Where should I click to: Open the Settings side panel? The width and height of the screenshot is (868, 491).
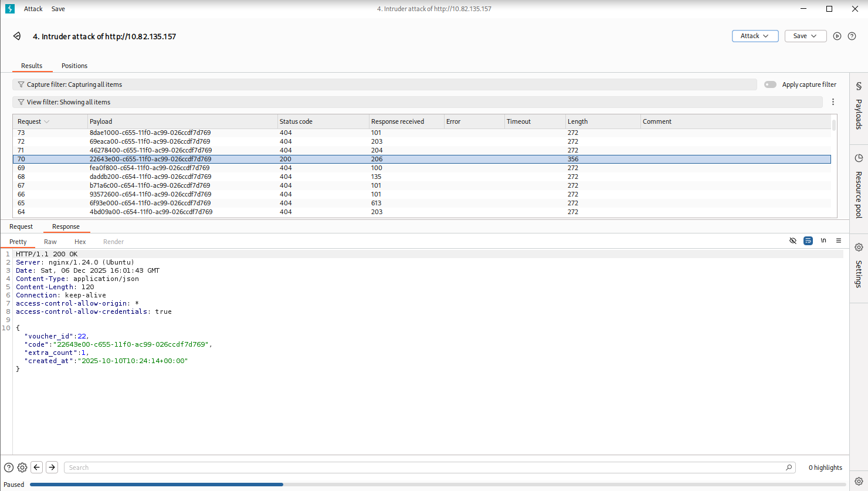pyautogui.click(x=859, y=266)
